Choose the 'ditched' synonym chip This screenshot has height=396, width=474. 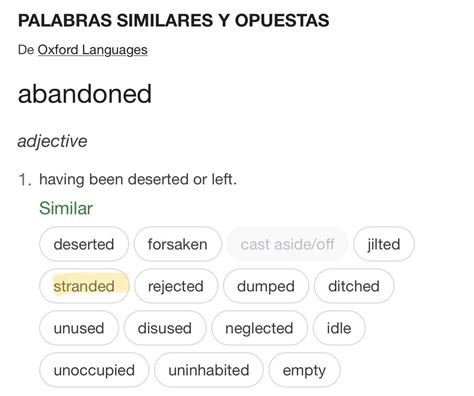354,286
